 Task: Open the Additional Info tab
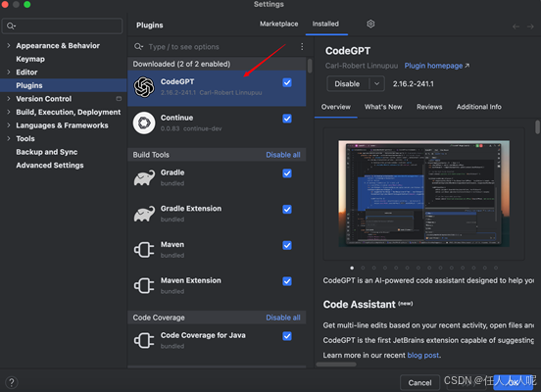pyautogui.click(x=479, y=107)
